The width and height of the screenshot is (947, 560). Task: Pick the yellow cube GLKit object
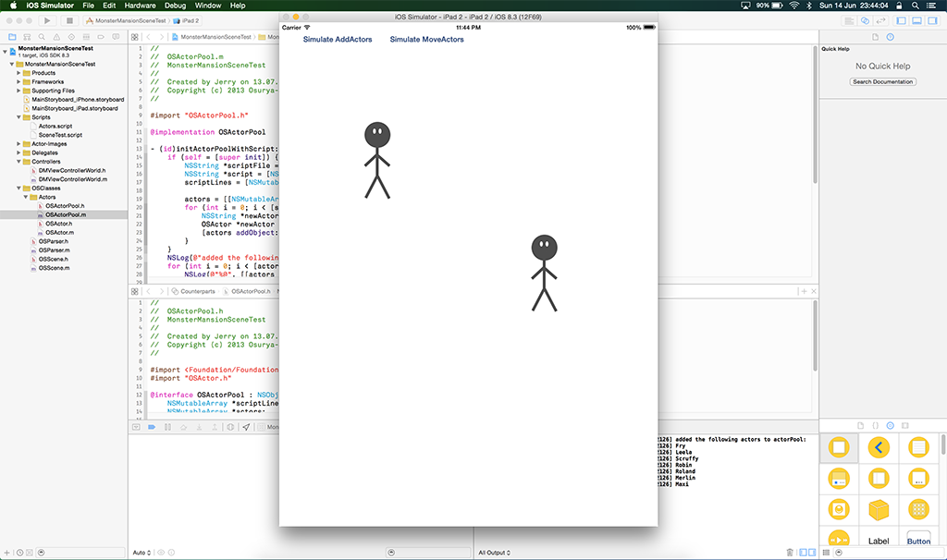tap(879, 510)
